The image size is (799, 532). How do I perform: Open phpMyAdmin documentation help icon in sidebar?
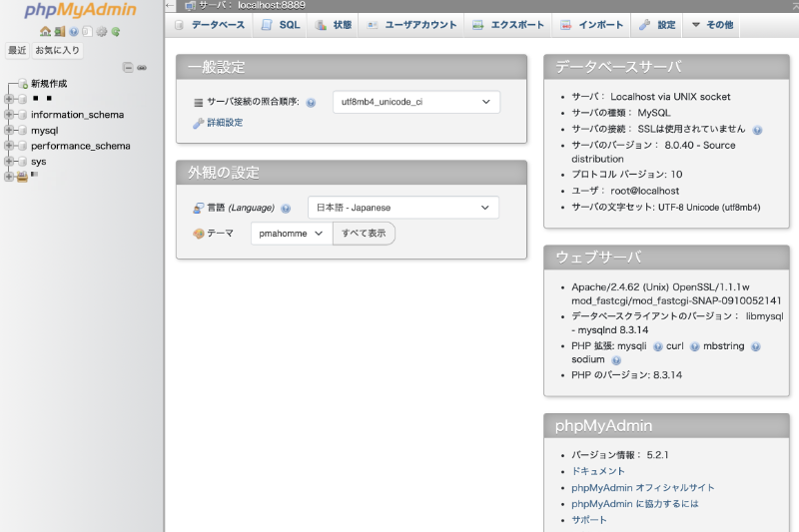pos(74,32)
